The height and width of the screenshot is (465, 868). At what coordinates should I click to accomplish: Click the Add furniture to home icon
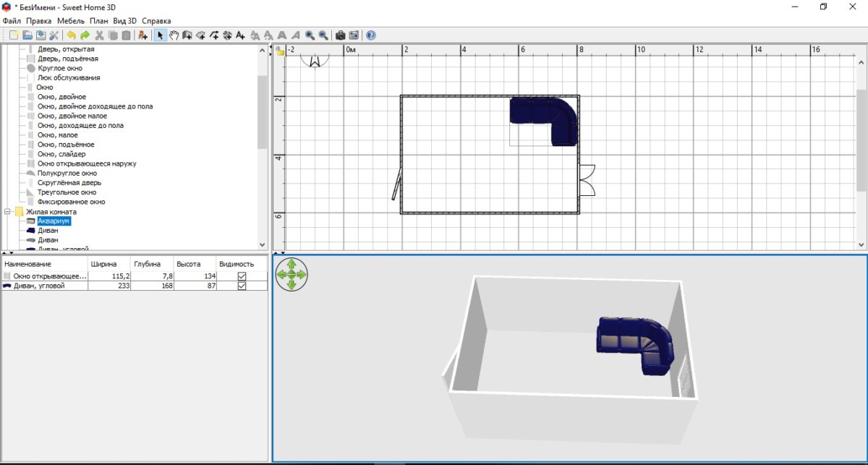point(142,35)
